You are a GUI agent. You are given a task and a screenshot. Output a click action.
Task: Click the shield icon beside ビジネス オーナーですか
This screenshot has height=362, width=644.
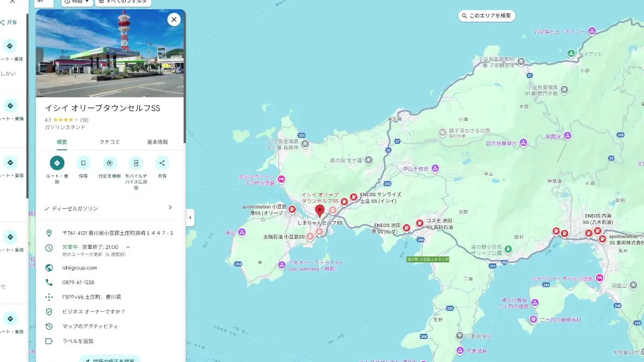coord(49,312)
